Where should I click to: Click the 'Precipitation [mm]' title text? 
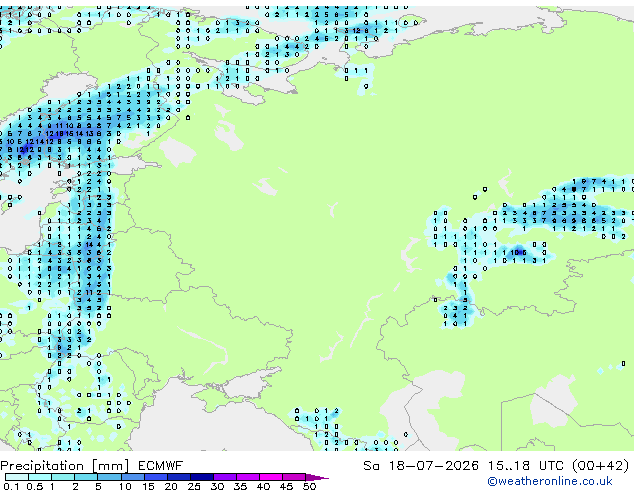click(65, 466)
